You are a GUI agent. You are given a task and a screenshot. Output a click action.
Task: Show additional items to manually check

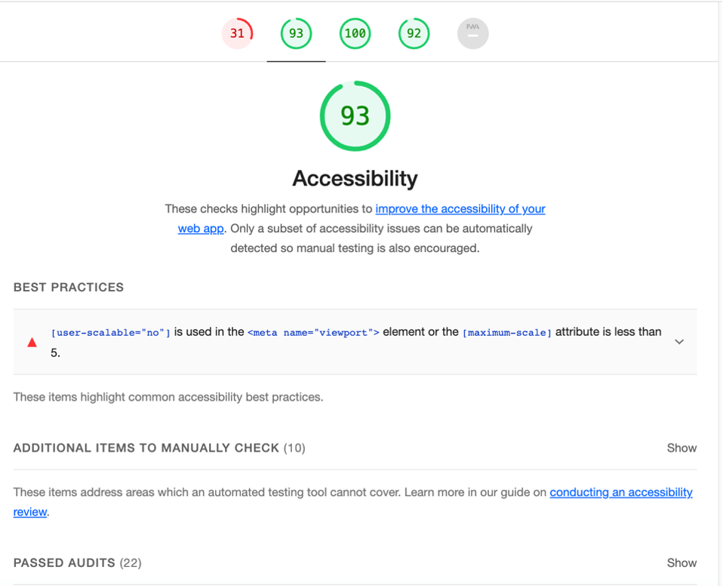(x=681, y=448)
